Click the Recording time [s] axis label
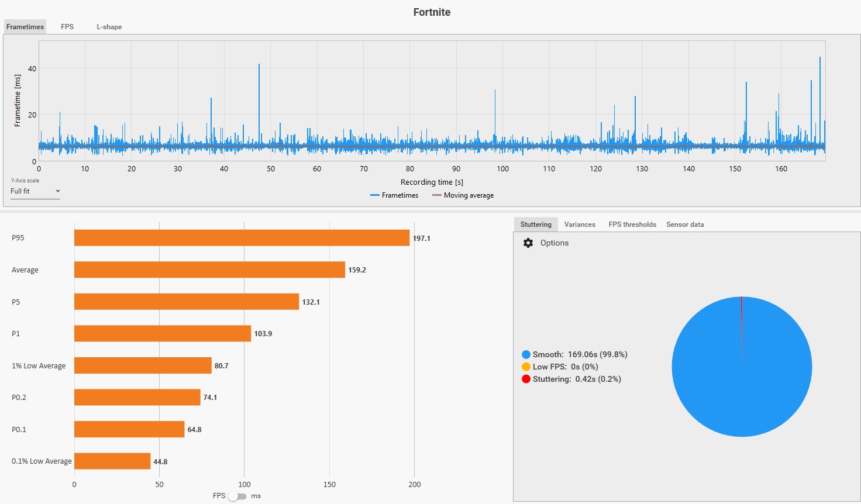The height and width of the screenshot is (504, 861). click(432, 182)
